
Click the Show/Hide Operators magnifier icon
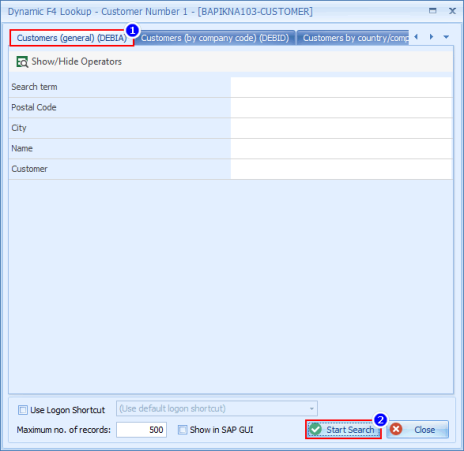tap(22, 62)
